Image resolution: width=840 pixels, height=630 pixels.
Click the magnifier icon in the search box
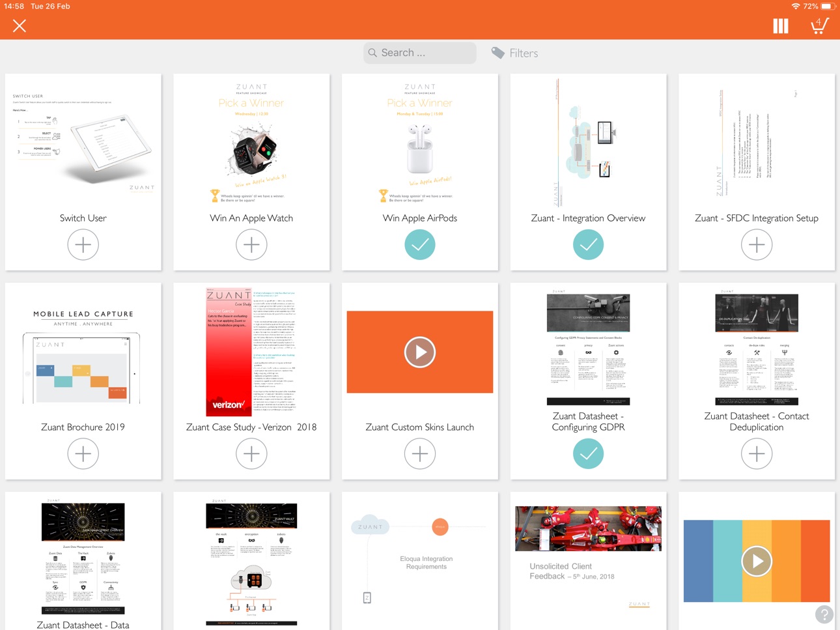372,53
